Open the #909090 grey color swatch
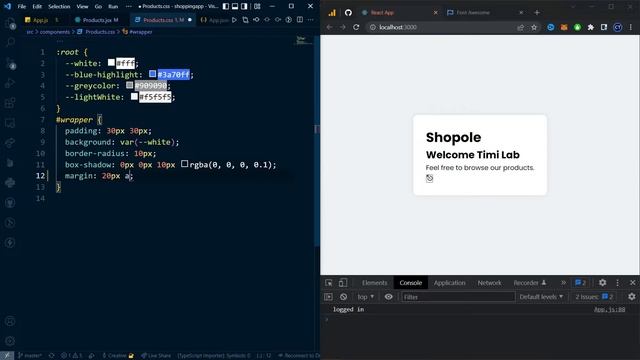This screenshot has height=360, width=640. [x=129, y=85]
